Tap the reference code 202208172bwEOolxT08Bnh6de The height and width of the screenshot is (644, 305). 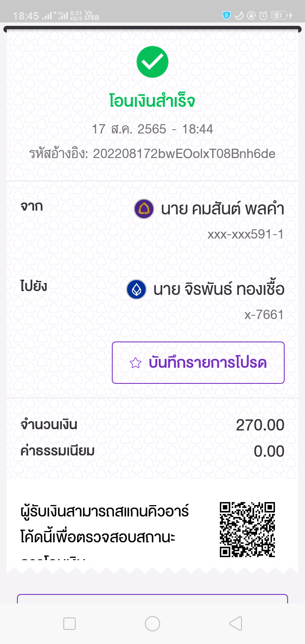coord(184,153)
